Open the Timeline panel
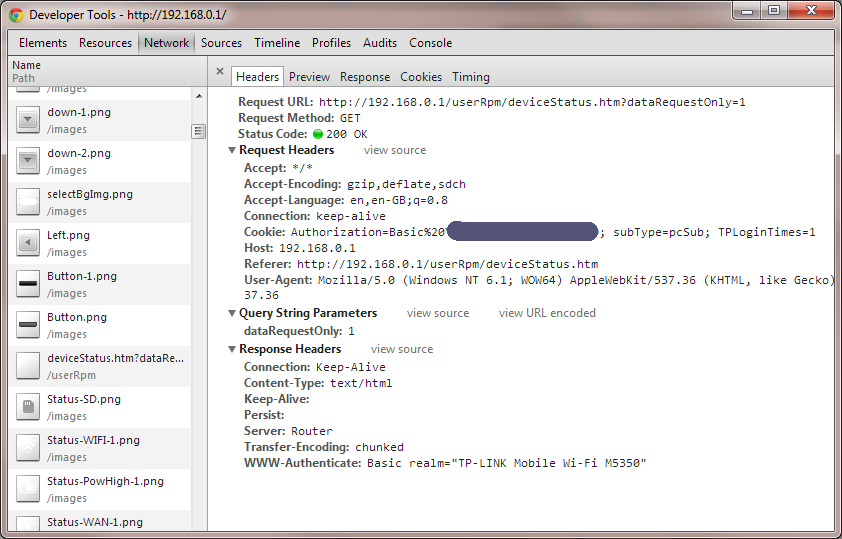 [277, 43]
